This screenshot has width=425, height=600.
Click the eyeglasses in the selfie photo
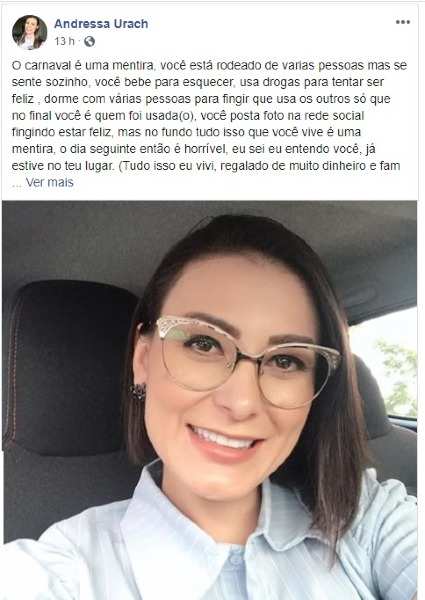pyautogui.click(x=249, y=360)
